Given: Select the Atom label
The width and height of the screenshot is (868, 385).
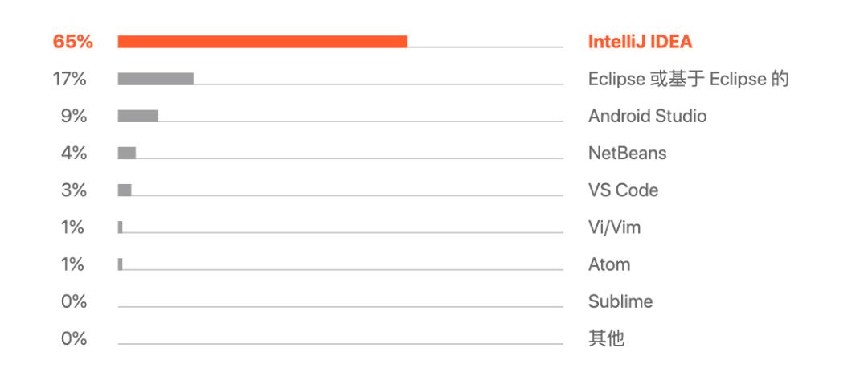Looking at the screenshot, I should point(609,264).
